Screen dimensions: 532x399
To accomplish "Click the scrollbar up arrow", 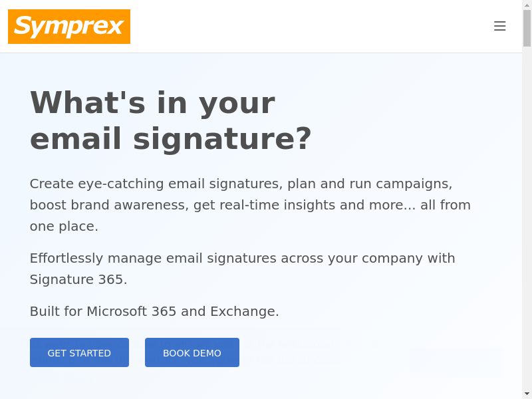I will [x=527, y=5].
